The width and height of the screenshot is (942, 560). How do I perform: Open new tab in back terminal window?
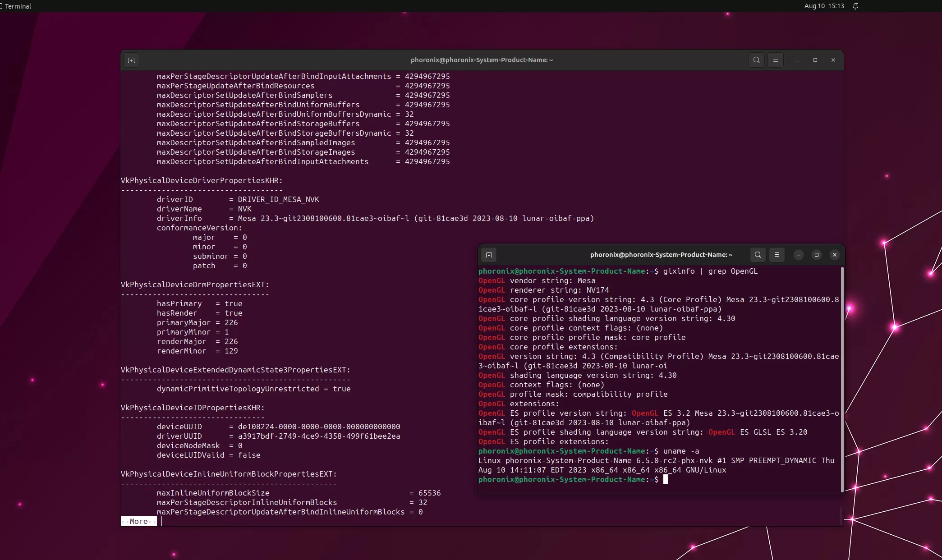(x=131, y=60)
